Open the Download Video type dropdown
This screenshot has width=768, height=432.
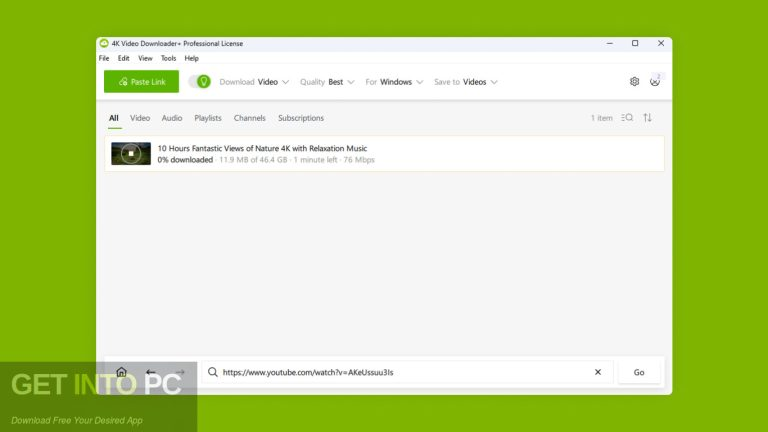254,82
